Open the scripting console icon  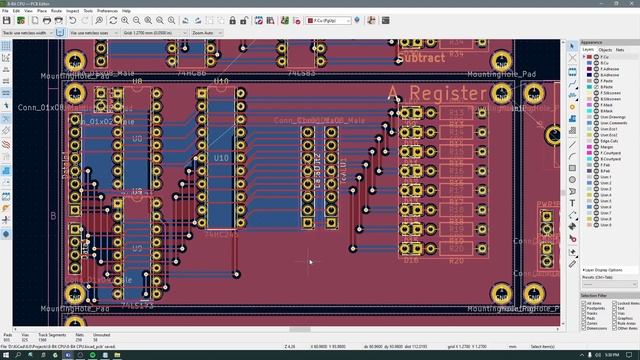tap(385, 20)
